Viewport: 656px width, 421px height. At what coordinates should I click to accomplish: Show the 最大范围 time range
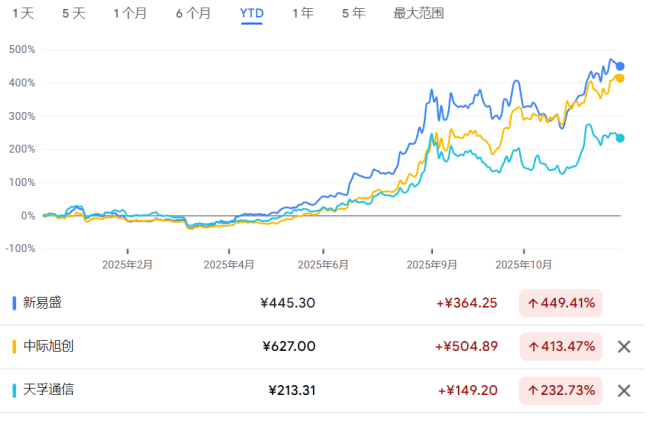click(x=418, y=14)
